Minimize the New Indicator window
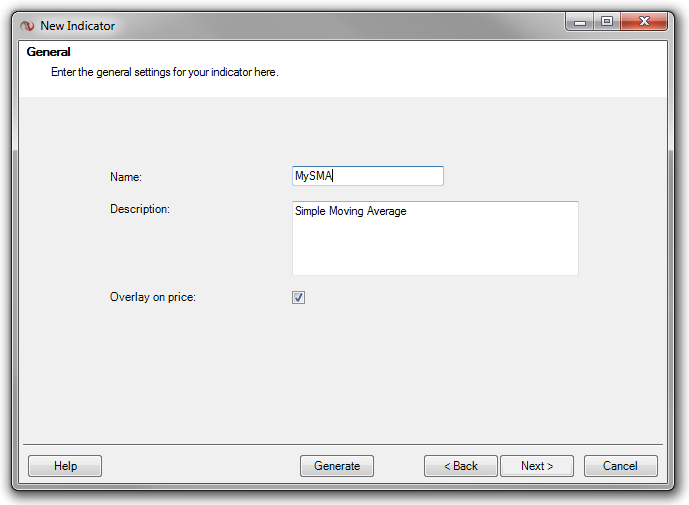The height and width of the screenshot is (505, 689). (580, 21)
